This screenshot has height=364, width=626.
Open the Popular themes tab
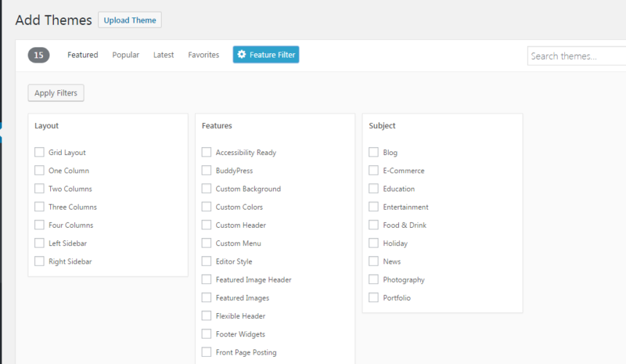pos(126,55)
